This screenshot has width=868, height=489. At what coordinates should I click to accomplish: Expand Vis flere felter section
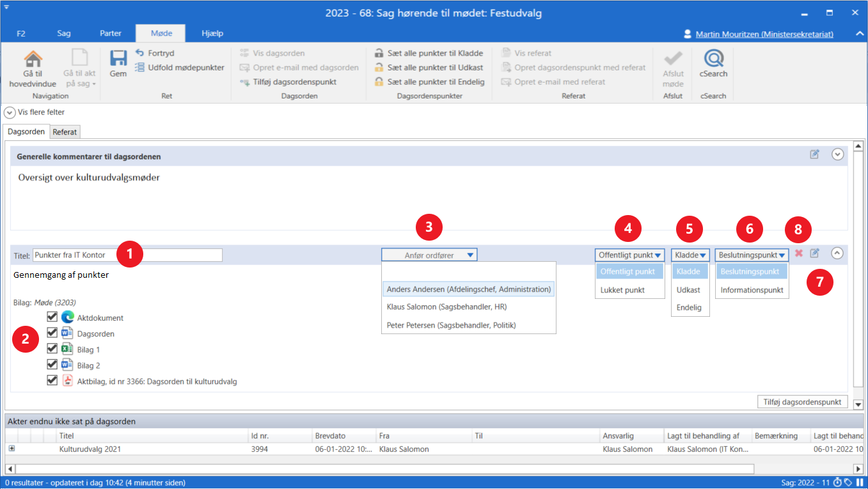(10, 112)
